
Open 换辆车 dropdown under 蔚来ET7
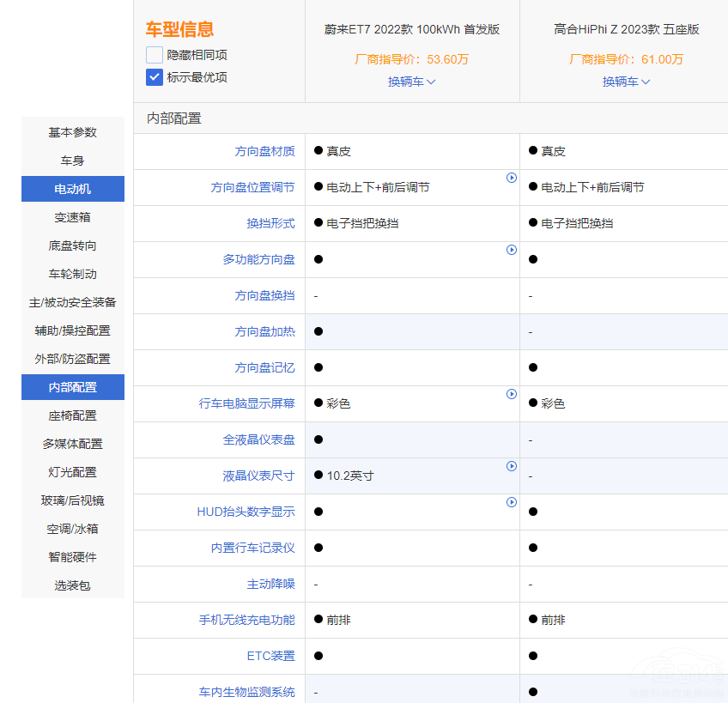tap(412, 82)
